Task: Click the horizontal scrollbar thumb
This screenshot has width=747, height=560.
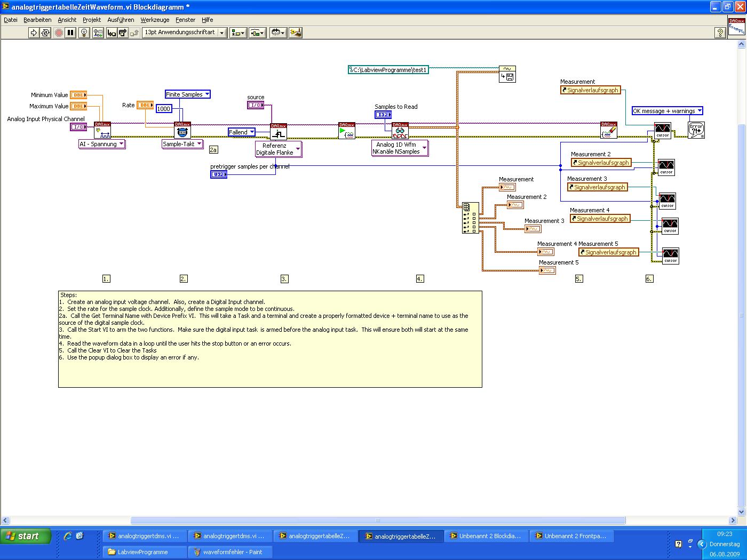Action: pyautogui.click(x=377, y=520)
